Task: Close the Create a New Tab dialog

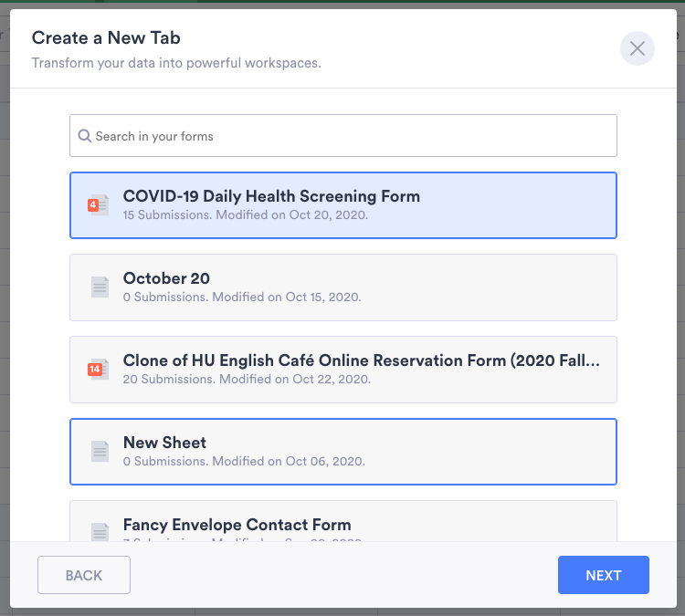Action: 637,48
